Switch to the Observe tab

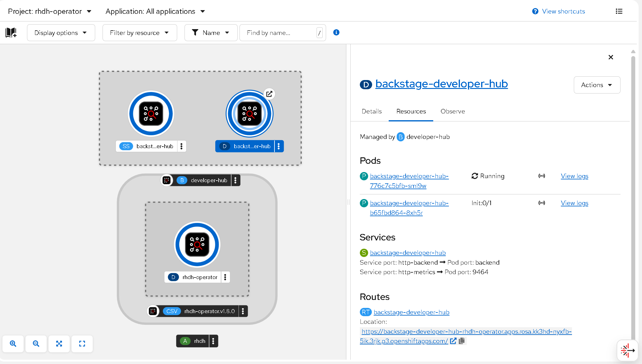pos(453,111)
